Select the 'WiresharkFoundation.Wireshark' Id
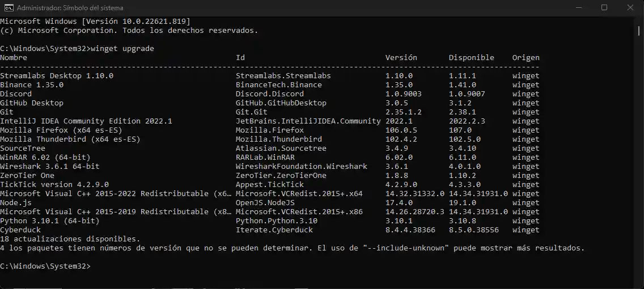Viewport: 644px width, 289px height. point(302,166)
